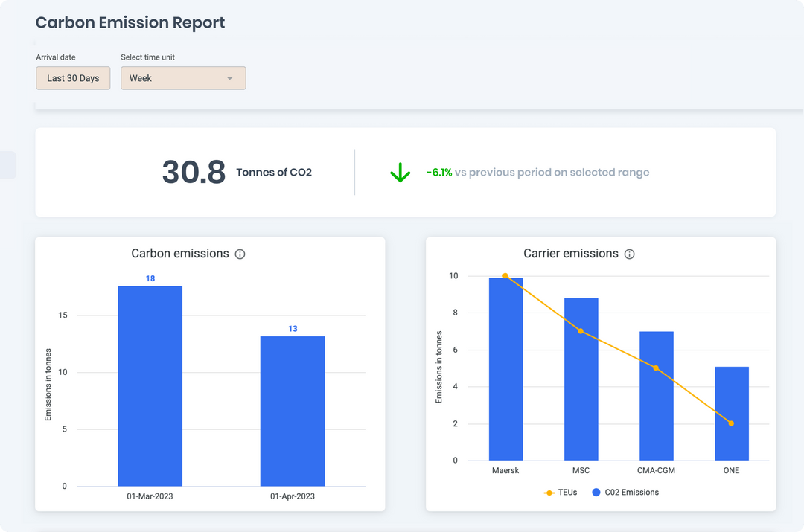This screenshot has height=532, width=804.
Task: Open the Last 30 Days arrival date picker
Action: [73, 78]
